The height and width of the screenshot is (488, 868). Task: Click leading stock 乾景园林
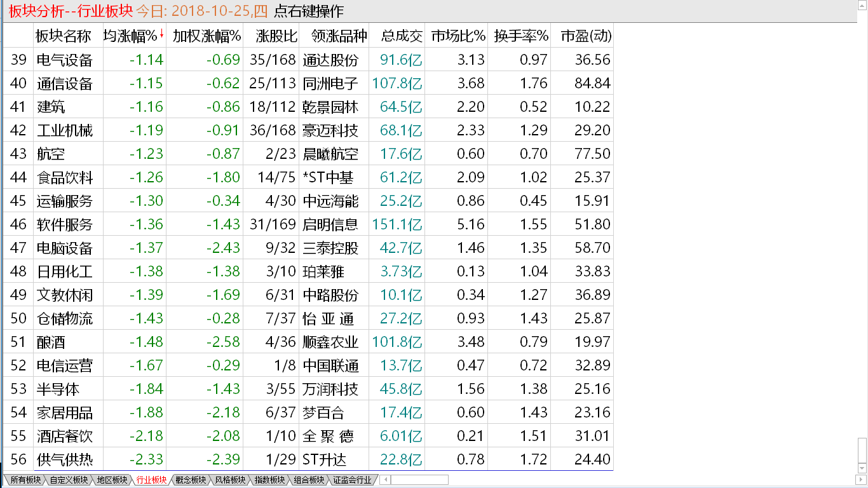tap(330, 107)
